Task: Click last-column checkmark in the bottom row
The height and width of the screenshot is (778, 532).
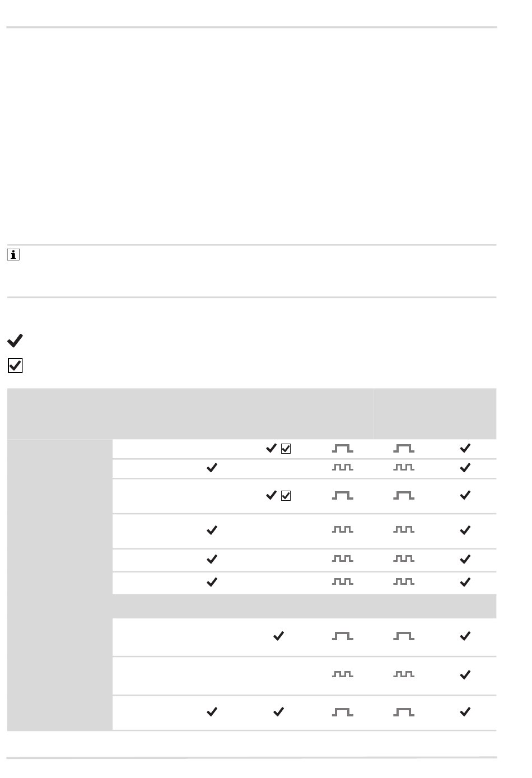Action: 465,712
